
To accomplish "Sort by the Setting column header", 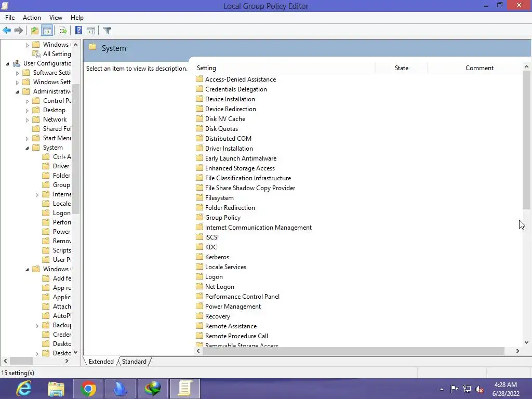I will click(285, 68).
